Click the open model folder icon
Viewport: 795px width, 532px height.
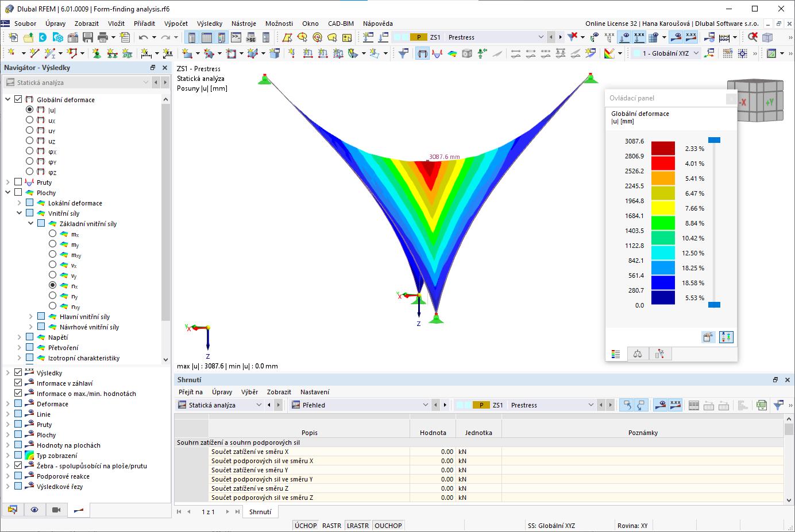pyautogui.click(x=28, y=37)
